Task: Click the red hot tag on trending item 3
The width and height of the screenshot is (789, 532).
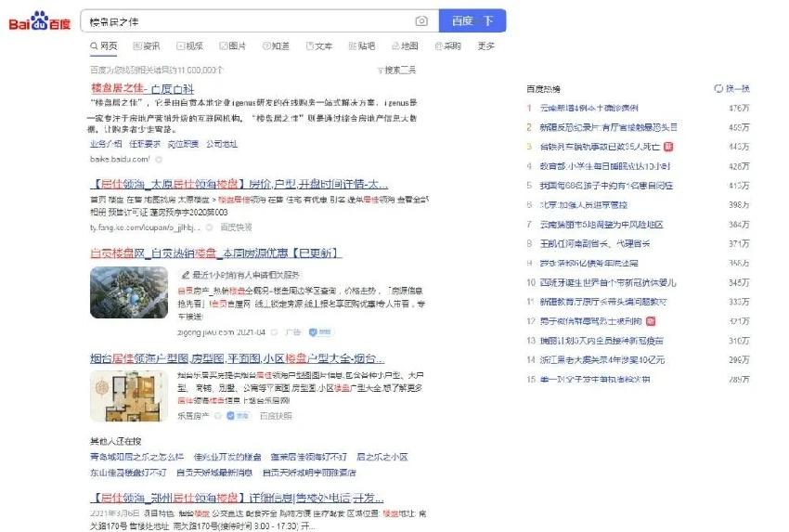Action: point(667,147)
